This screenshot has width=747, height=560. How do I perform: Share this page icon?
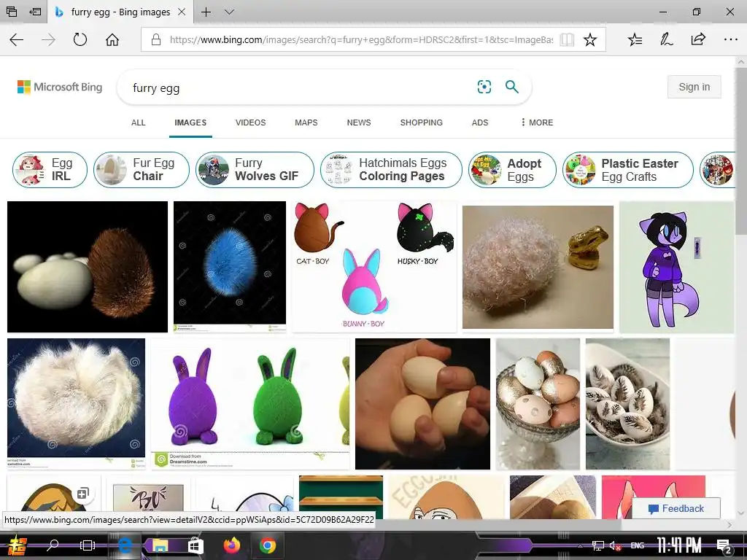[698, 39]
